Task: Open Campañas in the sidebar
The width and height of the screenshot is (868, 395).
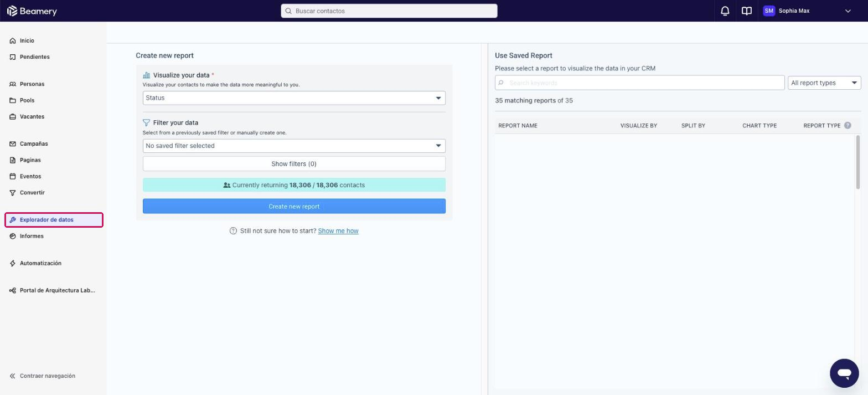Action: tap(33, 144)
